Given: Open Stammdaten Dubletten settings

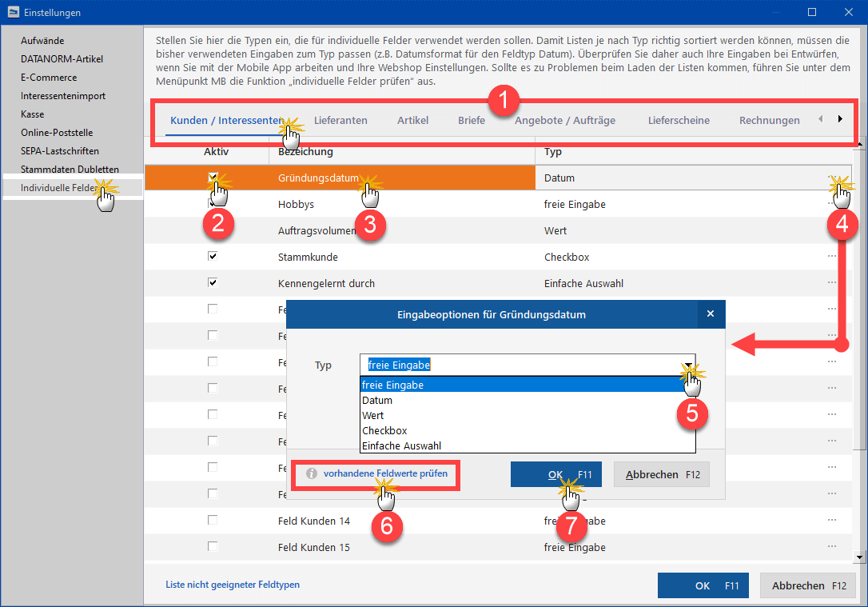Looking at the screenshot, I should point(70,169).
